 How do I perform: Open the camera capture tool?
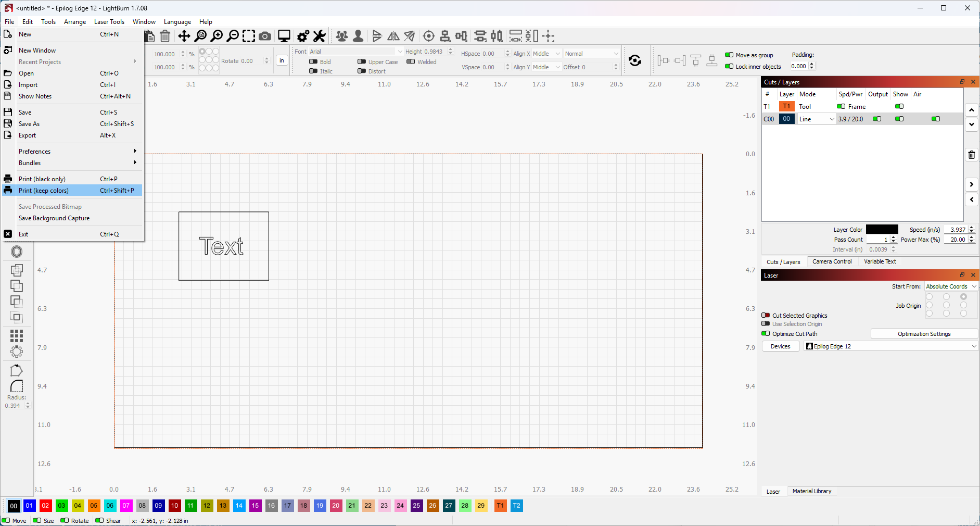(265, 36)
